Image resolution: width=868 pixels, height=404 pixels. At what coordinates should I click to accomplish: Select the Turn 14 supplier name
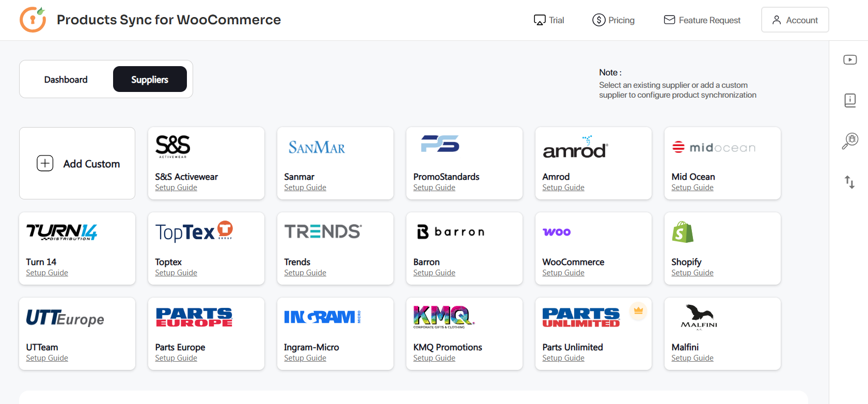coord(41,262)
